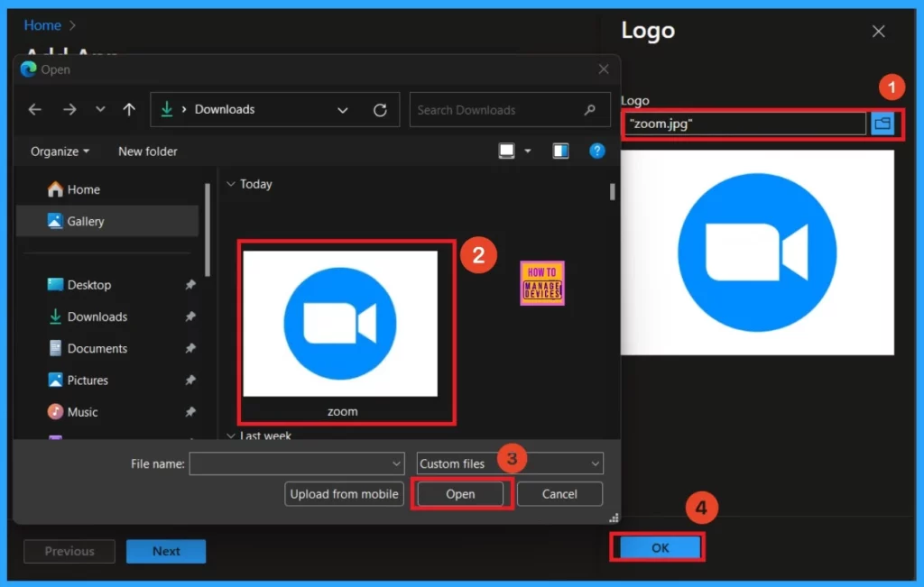The width and height of the screenshot is (924, 587).
Task: Select the zoom image thumbnail
Action: click(340, 324)
